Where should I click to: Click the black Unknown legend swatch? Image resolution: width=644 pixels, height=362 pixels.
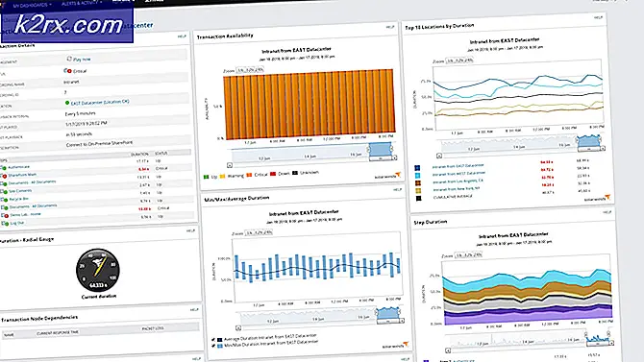[x=295, y=173]
